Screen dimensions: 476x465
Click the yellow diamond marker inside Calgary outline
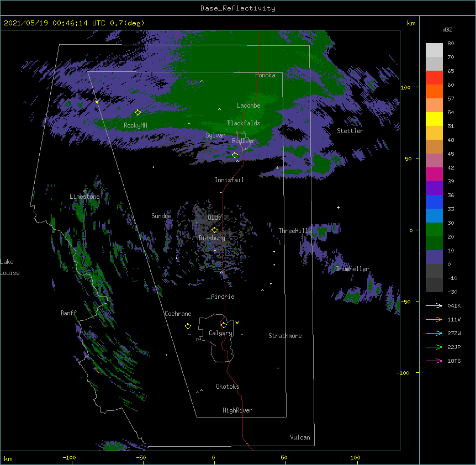pos(224,325)
